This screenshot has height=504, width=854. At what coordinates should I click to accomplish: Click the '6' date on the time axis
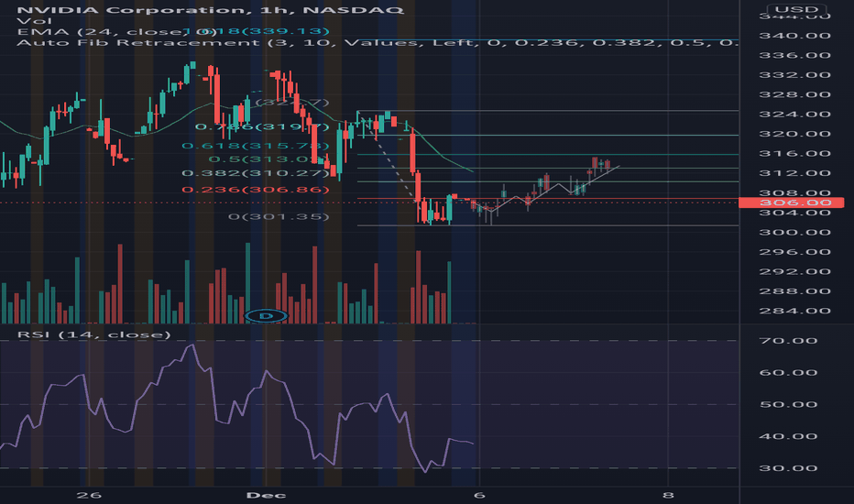coord(478,495)
